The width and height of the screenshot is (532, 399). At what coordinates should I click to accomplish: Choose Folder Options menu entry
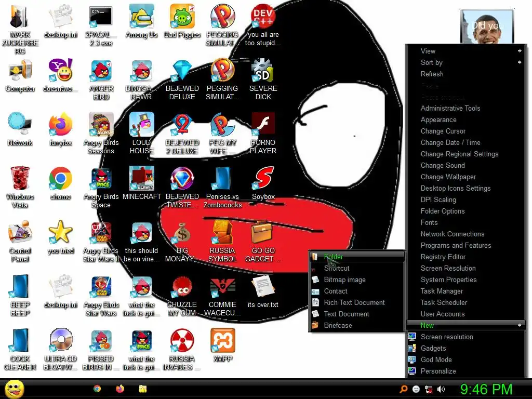[x=466, y=211]
